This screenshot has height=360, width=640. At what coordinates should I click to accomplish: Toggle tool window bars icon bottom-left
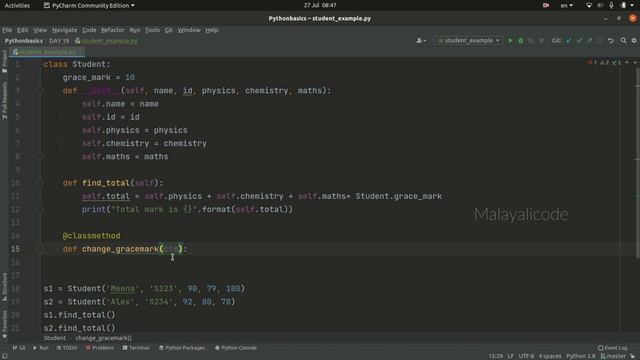pos(4,356)
